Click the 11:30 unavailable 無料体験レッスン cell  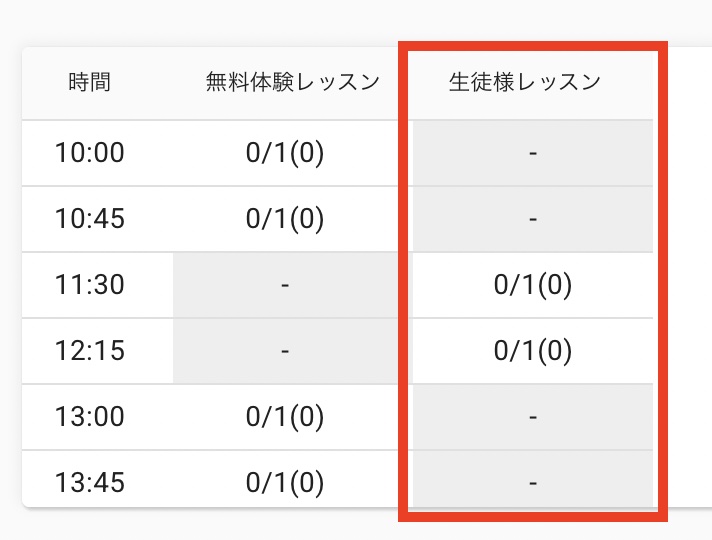pyautogui.click(x=285, y=285)
